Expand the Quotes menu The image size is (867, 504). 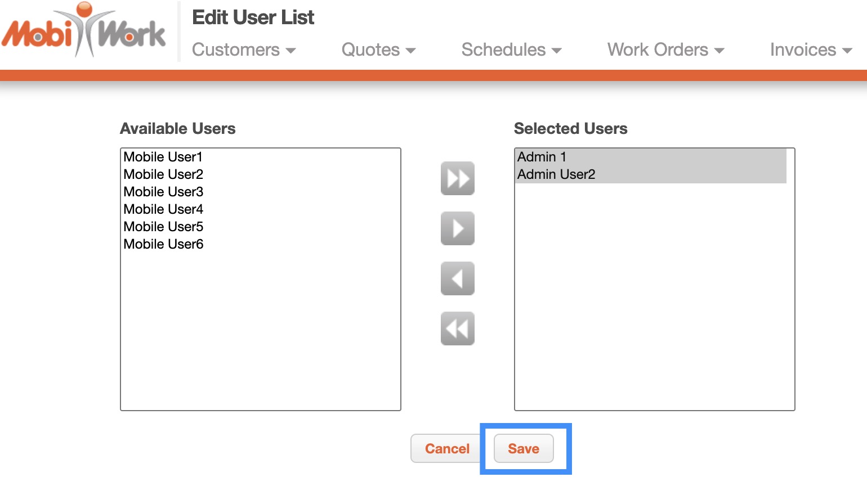pyautogui.click(x=378, y=50)
